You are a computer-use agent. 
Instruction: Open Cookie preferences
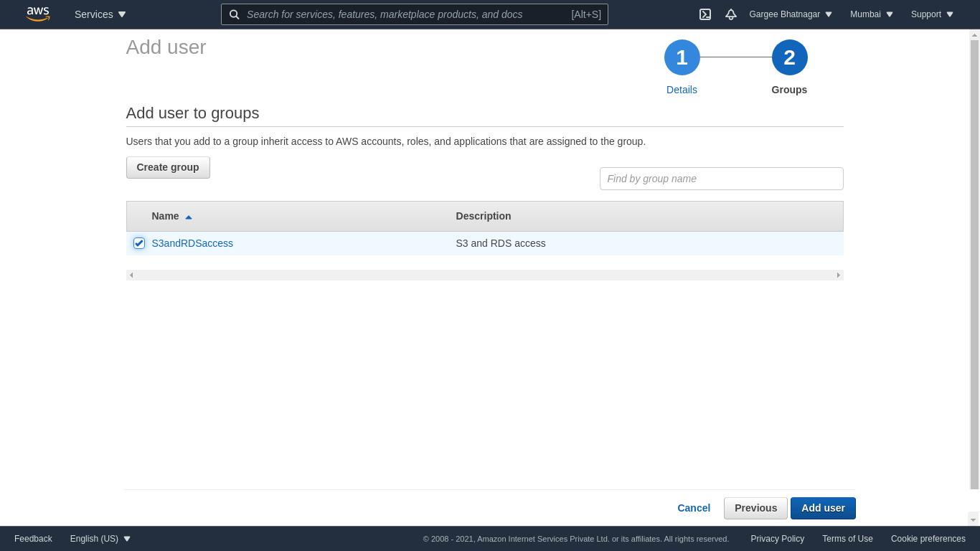tap(928, 539)
